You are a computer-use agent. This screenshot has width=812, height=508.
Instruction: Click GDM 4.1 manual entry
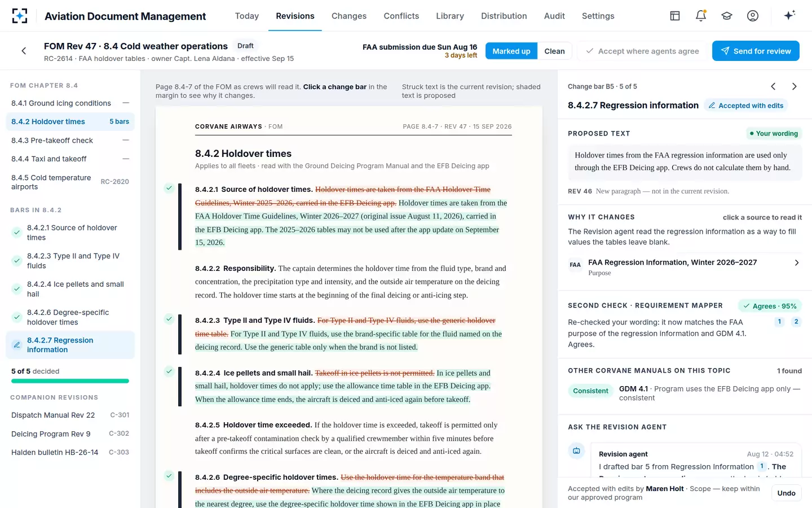(x=685, y=393)
